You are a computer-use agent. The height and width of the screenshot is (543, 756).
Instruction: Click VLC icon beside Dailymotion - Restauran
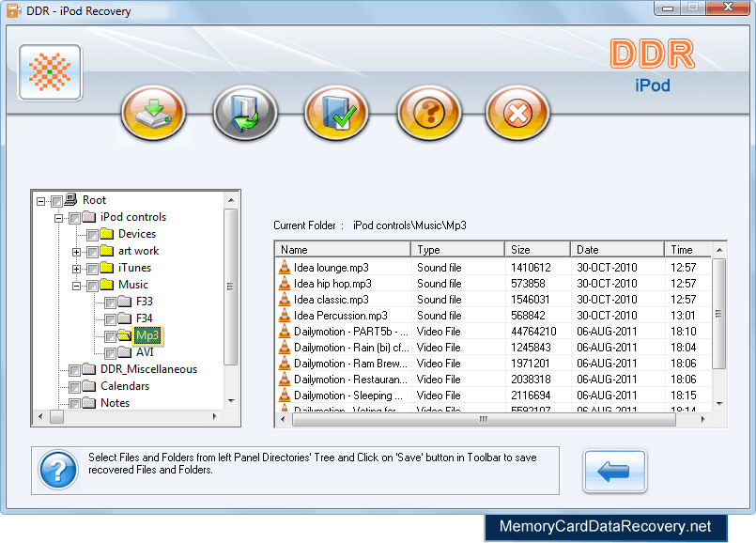coord(285,379)
